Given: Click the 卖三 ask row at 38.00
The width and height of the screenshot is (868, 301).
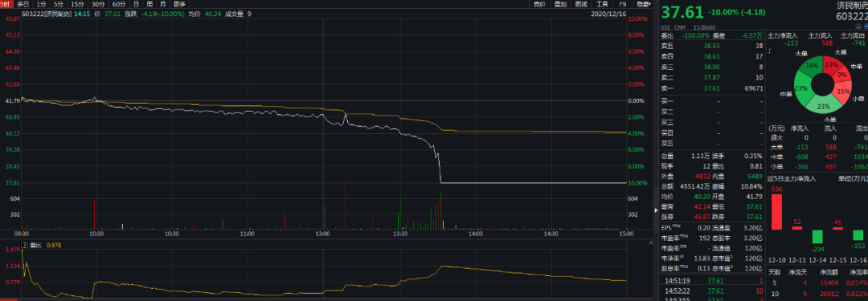Looking at the screenshot, I should (712, 67).
